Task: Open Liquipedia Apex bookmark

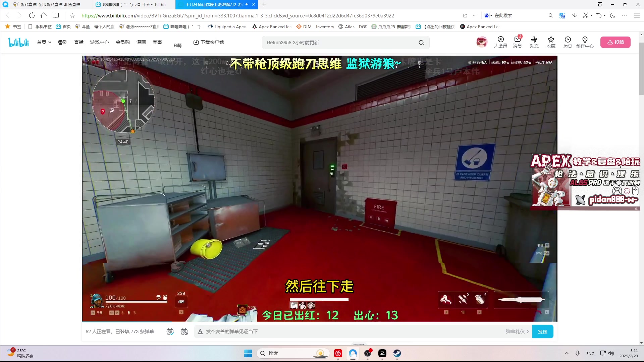Action: click(x=227, y=26)
